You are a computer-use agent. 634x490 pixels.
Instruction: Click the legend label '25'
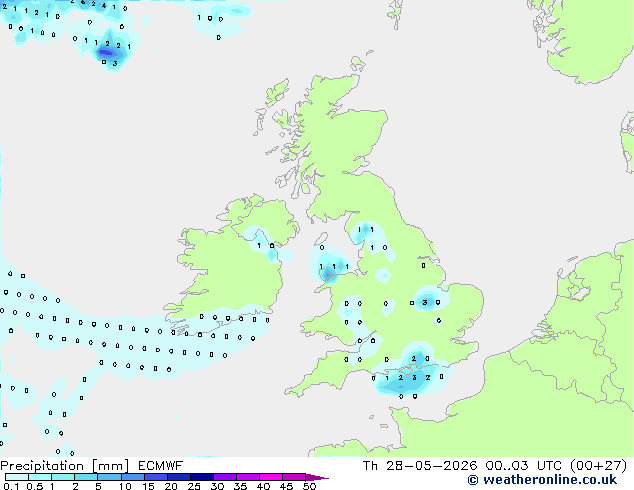click(194, 486)
